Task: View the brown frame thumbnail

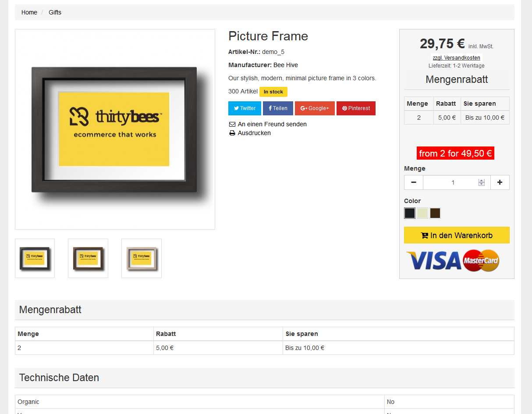Action: click(88, 258)
